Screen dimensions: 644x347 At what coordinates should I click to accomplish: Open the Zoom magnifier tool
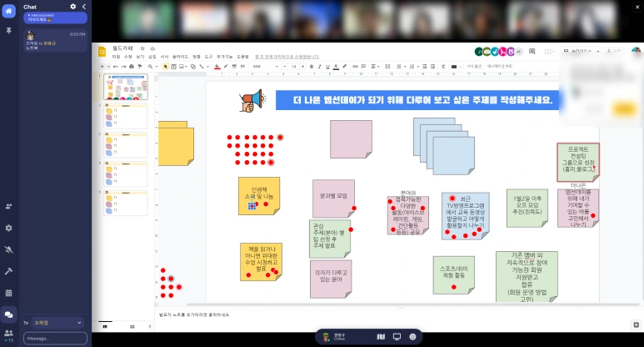point(150,66)
